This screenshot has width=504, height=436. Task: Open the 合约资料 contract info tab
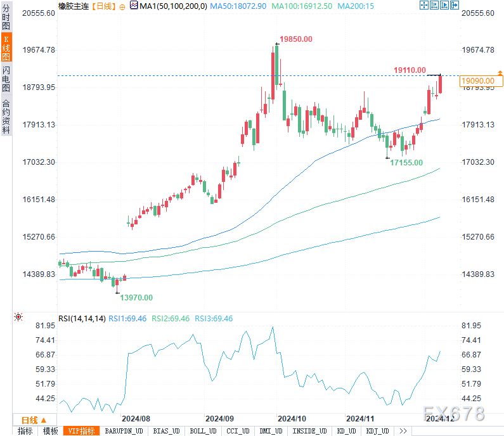[6, 116]
